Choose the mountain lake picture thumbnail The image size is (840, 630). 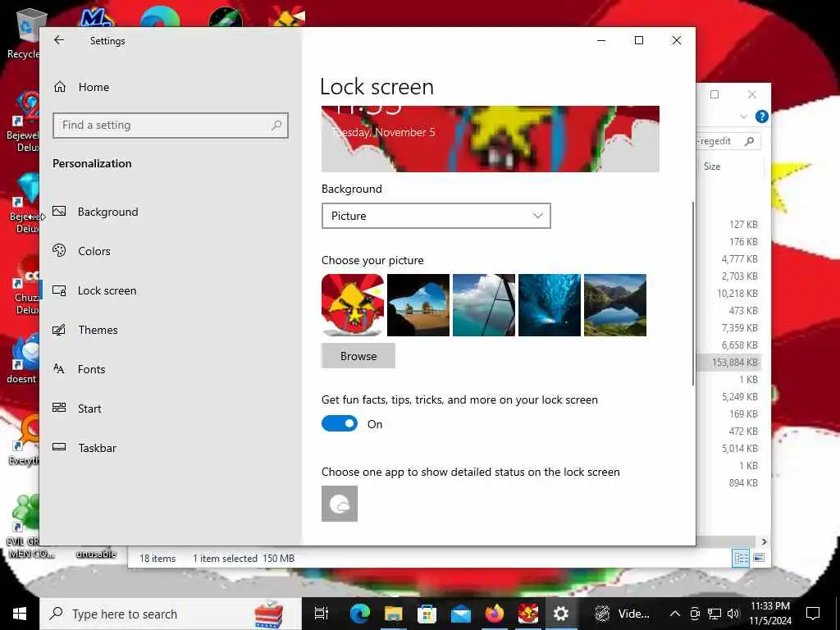point(615,305)
